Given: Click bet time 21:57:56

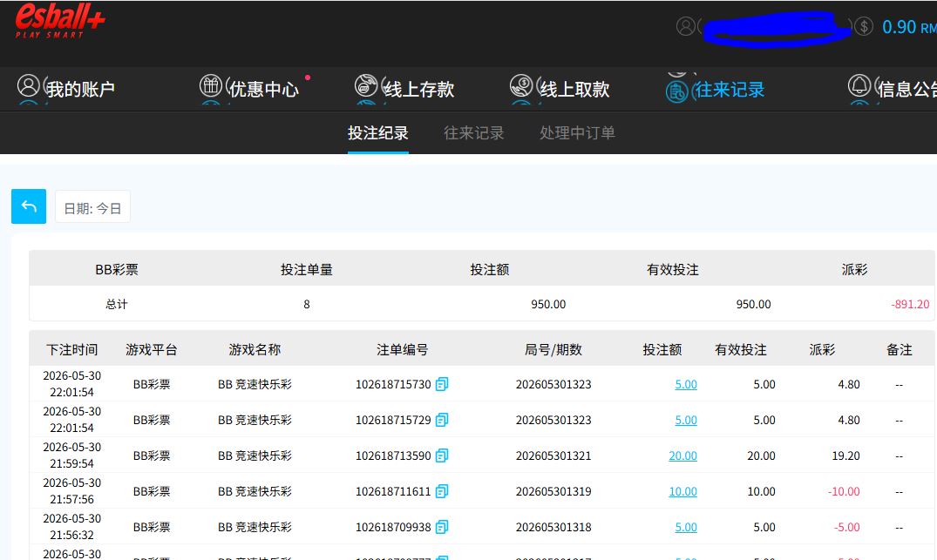Looking at the screenshot, I should 71,500.
